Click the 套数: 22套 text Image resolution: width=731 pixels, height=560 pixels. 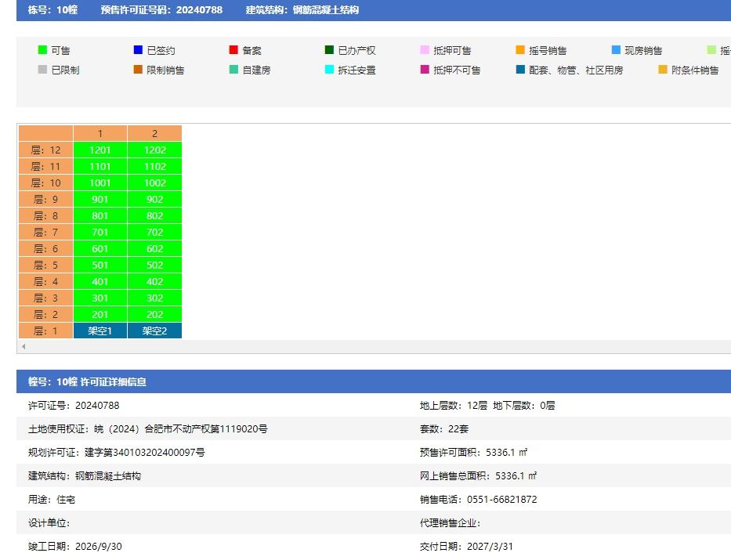(x=443, y=428)
